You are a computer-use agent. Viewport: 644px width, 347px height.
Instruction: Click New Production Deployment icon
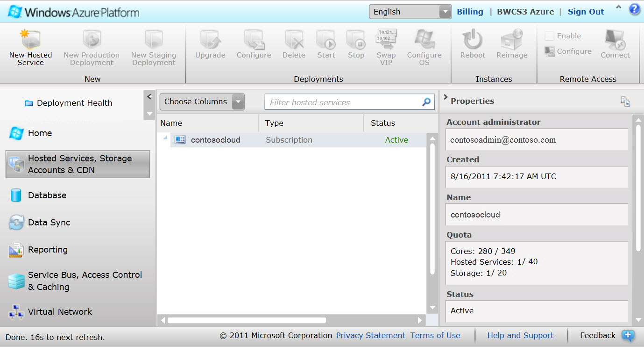(92, 40)
